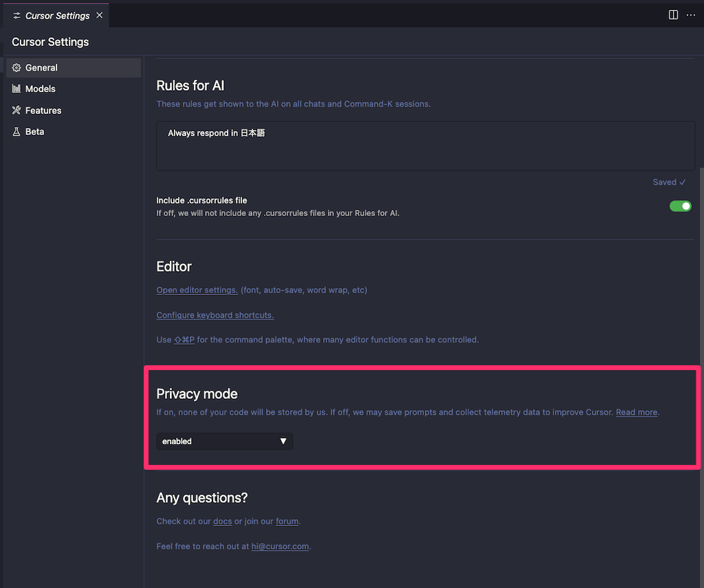This screenshot has width=704, height=588.
Task: Open the General settings section
Action: 73,68
